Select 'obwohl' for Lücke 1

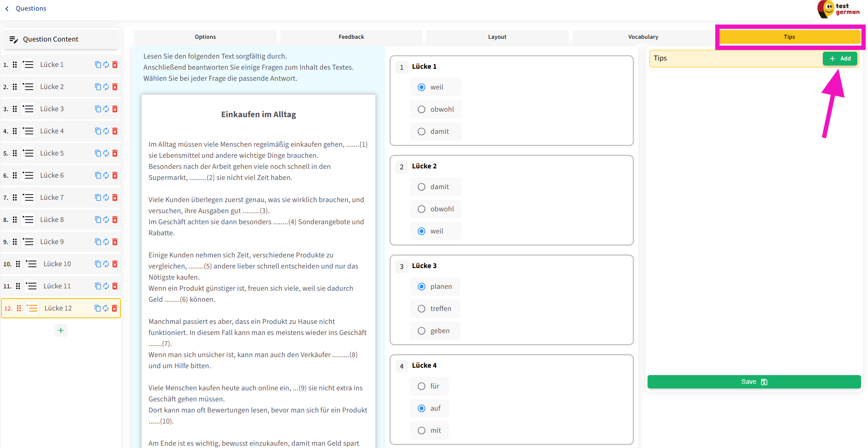[422, 109]
